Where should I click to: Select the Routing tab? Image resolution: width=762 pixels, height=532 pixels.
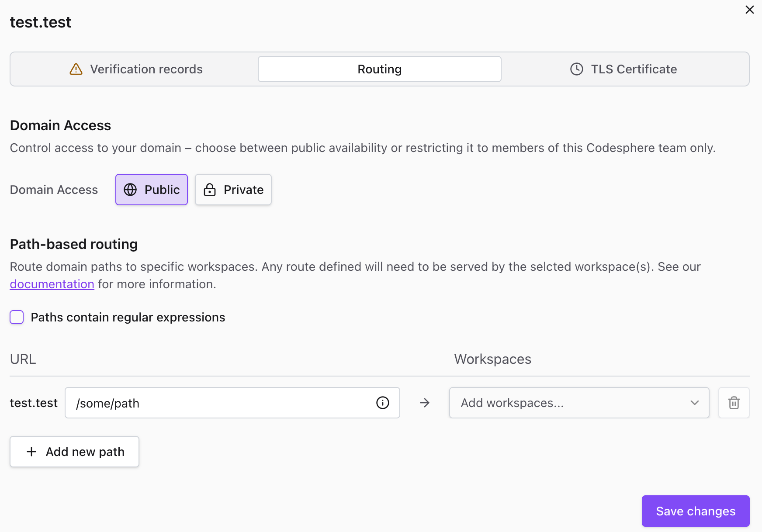[379, 69]
